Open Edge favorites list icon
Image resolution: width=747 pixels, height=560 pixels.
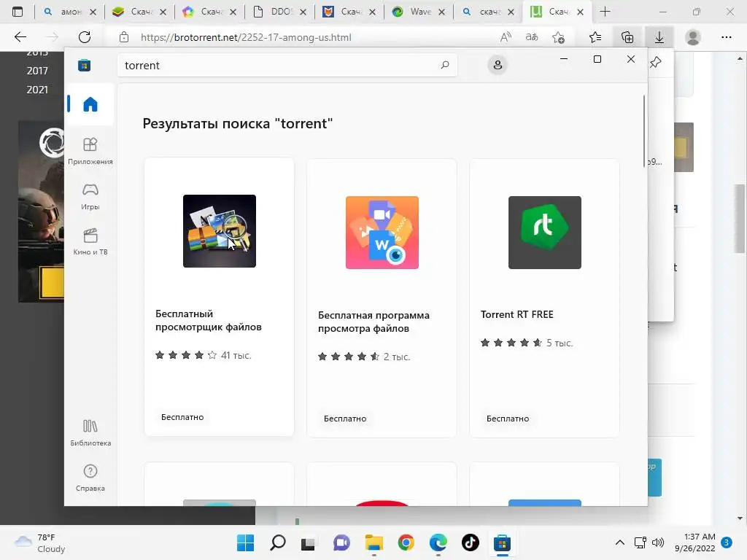(595, 37)
